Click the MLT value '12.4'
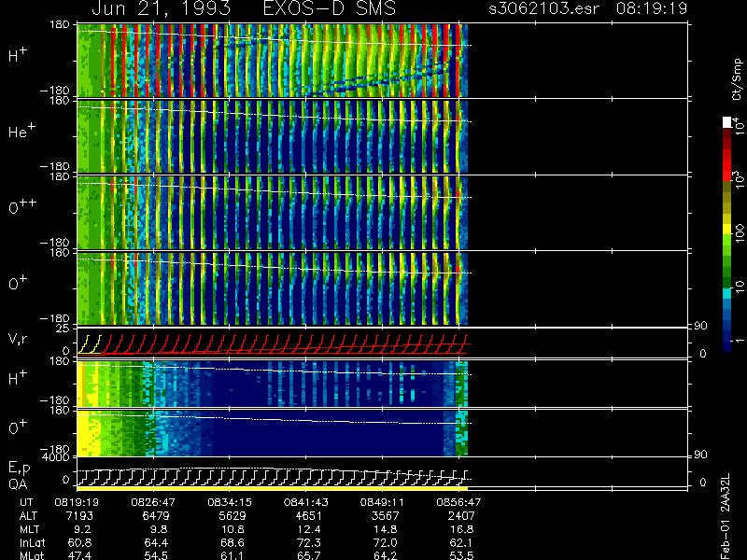747x560 pixels. (x=309, y=529)
